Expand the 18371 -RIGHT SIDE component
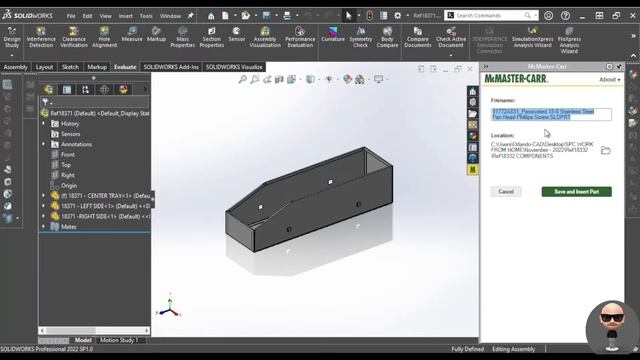Viewport: 640px width, 360px height. click(x=44, y=216)
